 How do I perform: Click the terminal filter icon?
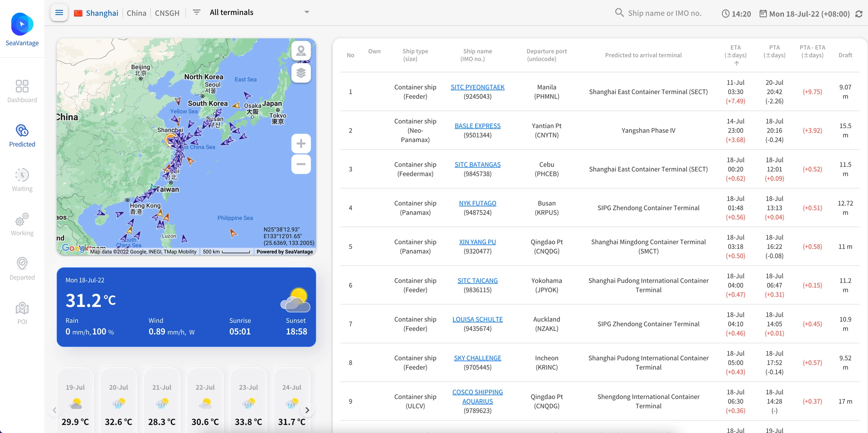pyautogui.click(x=197, y=12)
